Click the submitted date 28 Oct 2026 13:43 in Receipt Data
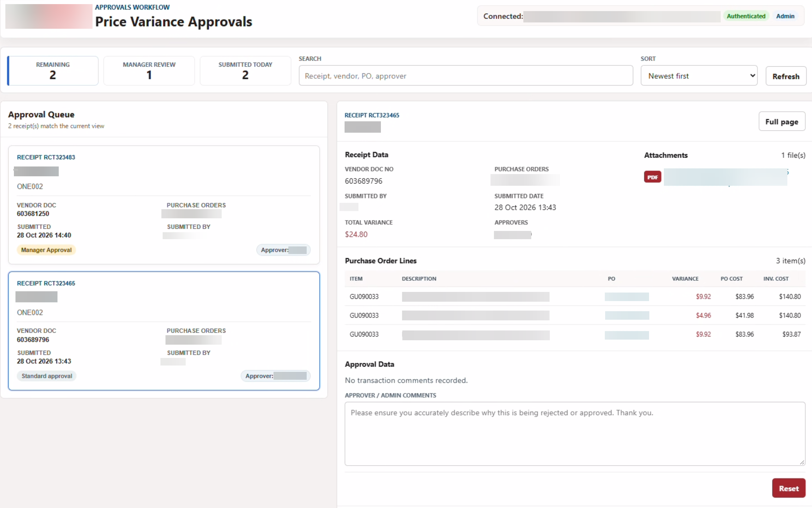The height and width of the screenshot is (508, 812). pyautogui.click(x=525, y=207)
